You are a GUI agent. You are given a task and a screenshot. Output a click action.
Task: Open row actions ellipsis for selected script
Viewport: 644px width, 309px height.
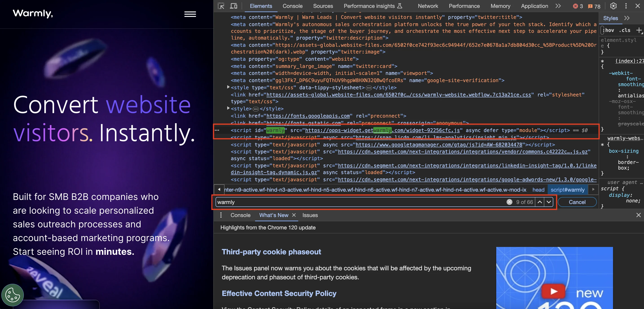pos(217,130)
